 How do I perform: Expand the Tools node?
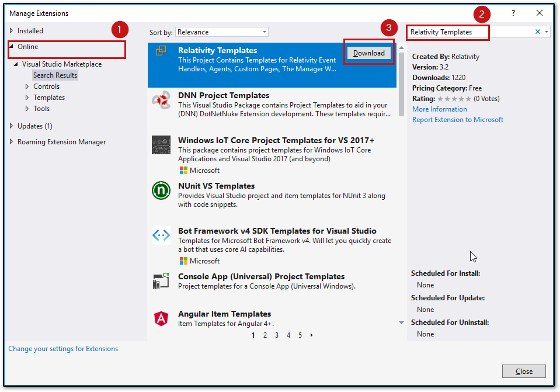click(27, 109)
